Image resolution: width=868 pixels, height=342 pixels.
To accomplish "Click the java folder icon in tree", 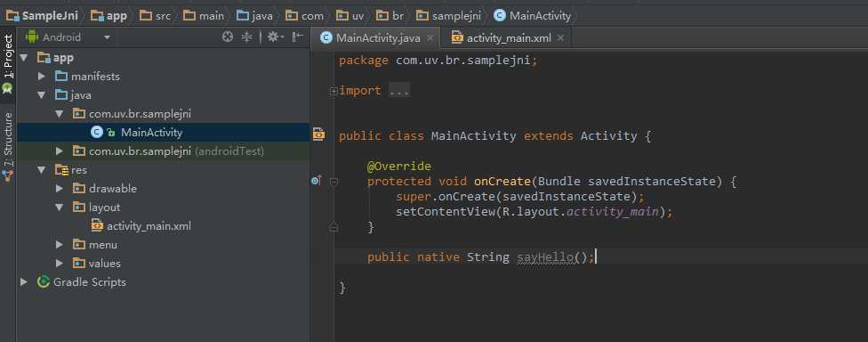I will tap(61, 95).
